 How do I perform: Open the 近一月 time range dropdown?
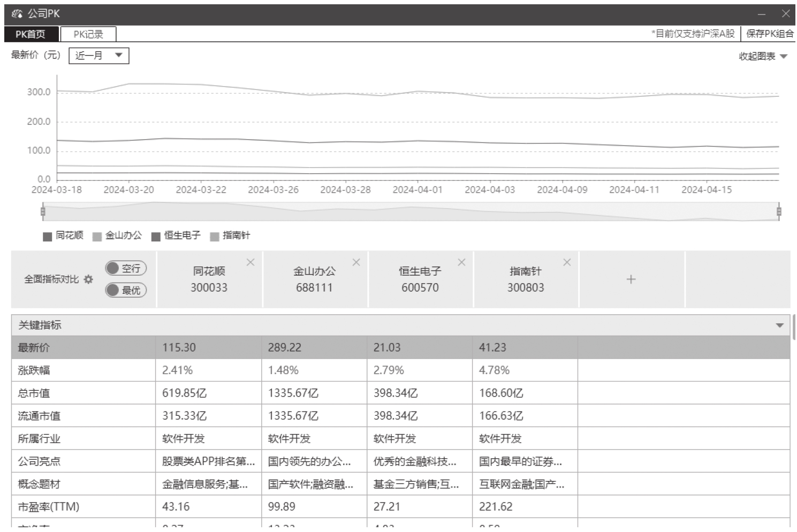[x=99, y=56]
